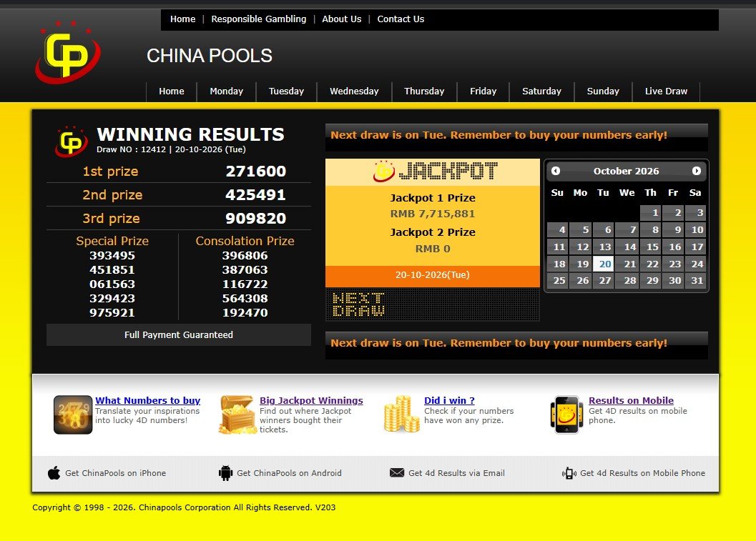756x541 pixels.
Task: Go to previous month in calendar
Action: click(556, 171)
